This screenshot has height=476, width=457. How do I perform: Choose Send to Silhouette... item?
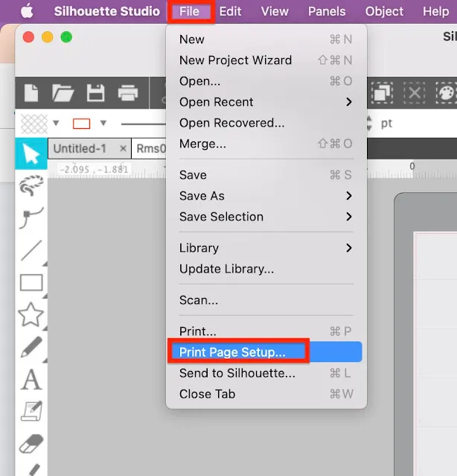(266, 373)
